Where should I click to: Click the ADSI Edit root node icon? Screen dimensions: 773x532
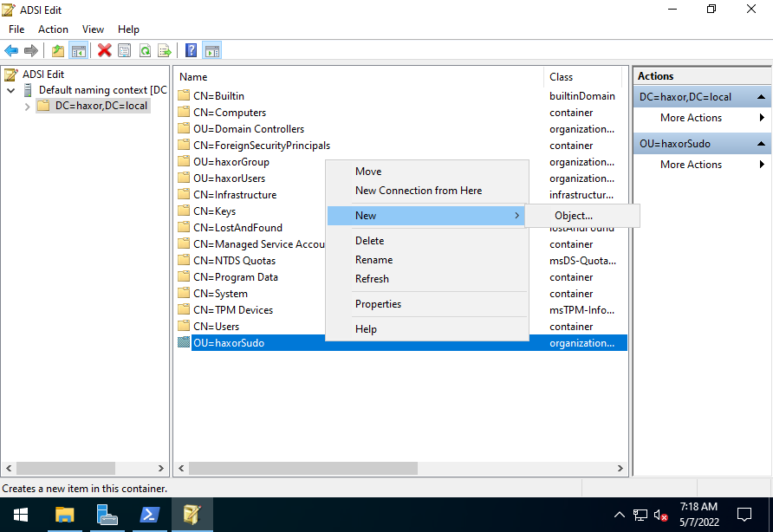[11, 75]
